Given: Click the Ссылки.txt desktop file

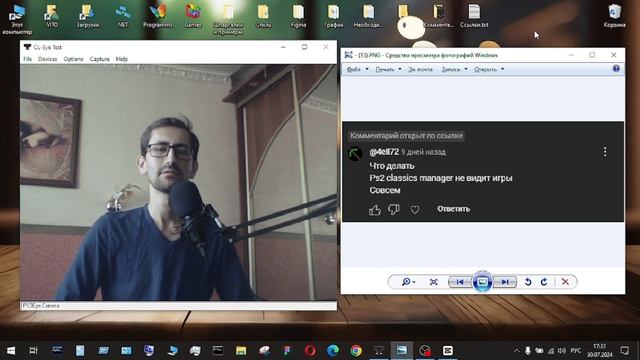Looking at the screenshot, I should pyautogui.click(x=474, y=16).
